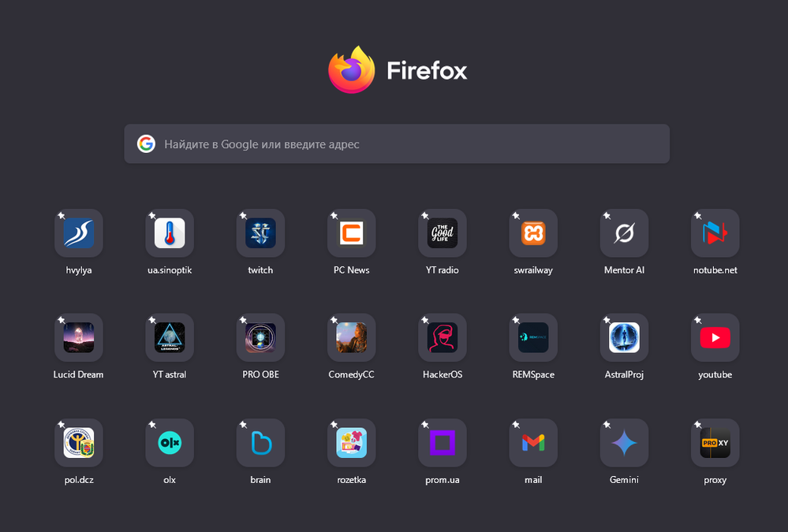Viewport: 788px width, 532px height.
Task: Open the hvylya shortcut tile
Action: [79, 233]
